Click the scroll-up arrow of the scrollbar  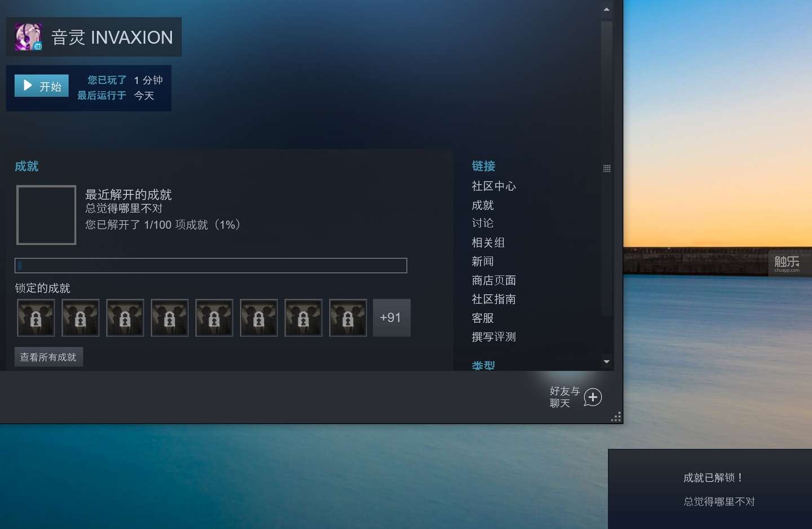(607, 9)
